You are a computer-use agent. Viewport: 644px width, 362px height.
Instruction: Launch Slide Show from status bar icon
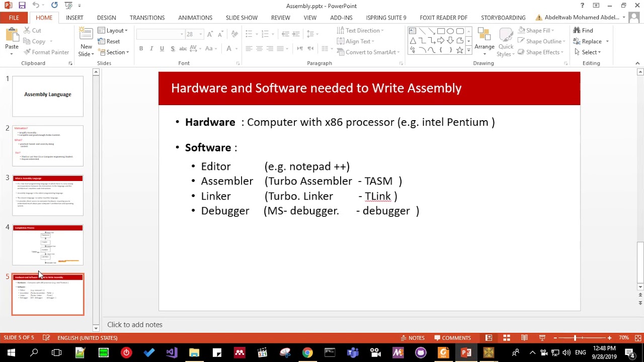[x=542, y=338]
